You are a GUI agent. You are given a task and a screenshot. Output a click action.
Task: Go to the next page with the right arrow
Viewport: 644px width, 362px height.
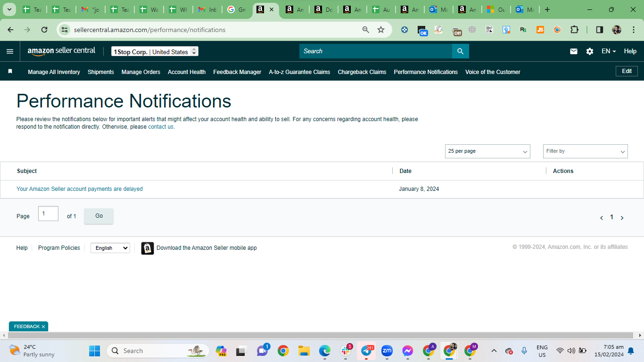pos(622,218)
